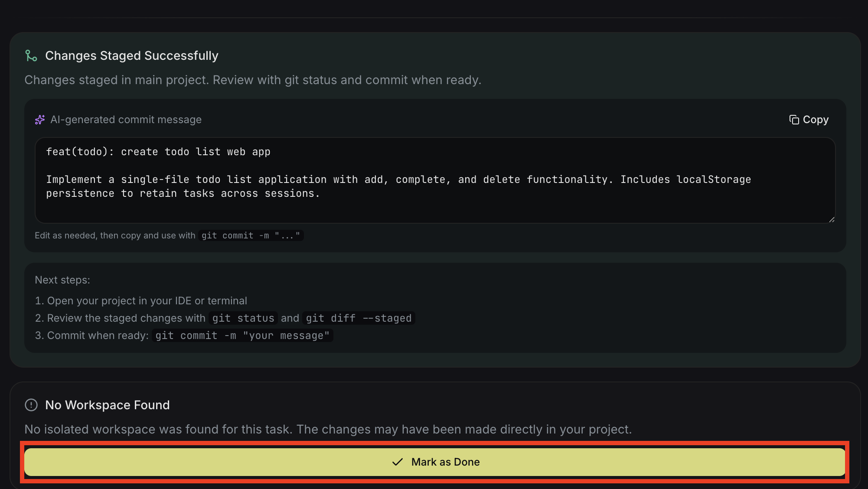Click the copy clipboard icon
Viewport: 868px width, 489px height.
[x=794, y=120]
